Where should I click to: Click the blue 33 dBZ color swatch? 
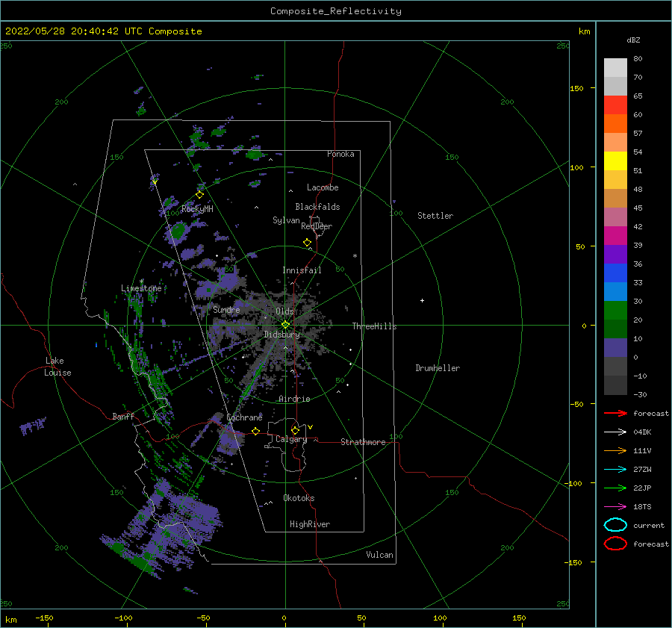[x=615, y=273]
